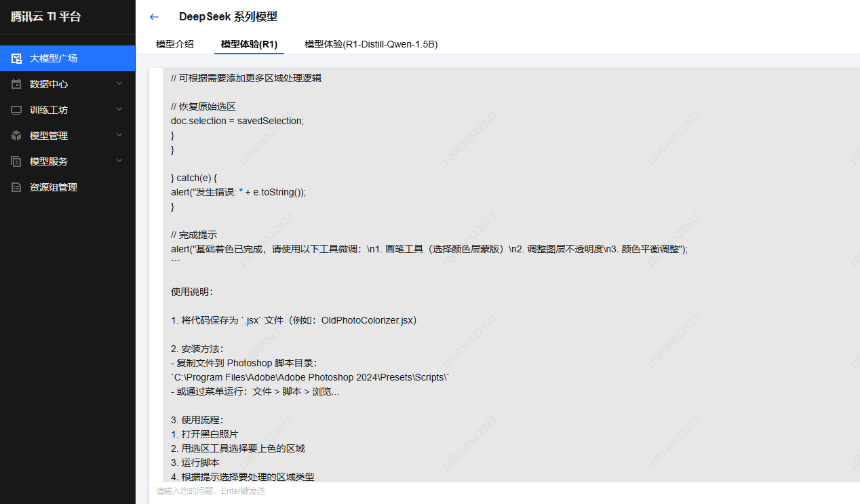Click the back arrow beside DeepSeek 系列模型
The width and height of the screenshot is (860, 504).
tap(154, 17)
